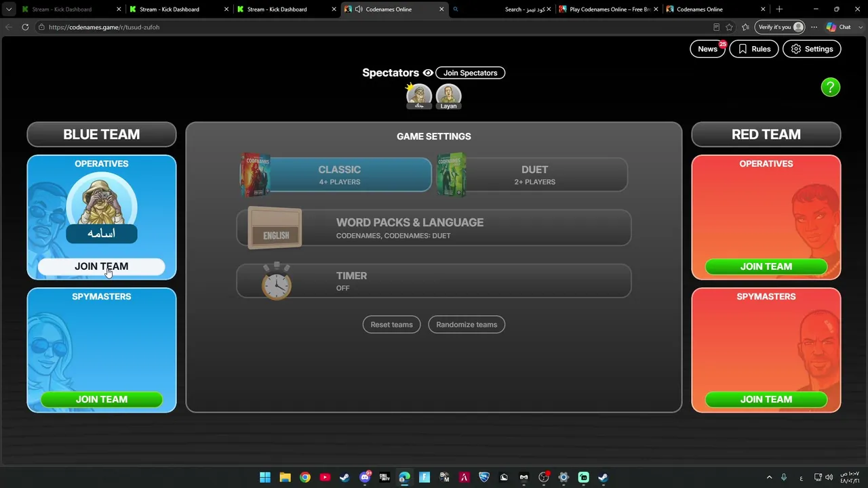Switch to the Play Codenames Online tab
The height and width of the screenshot is (488, 868).
(x=608, y=9)
